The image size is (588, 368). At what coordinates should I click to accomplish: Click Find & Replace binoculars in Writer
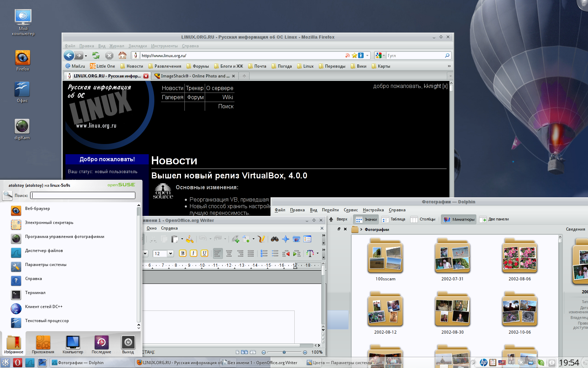275,239
